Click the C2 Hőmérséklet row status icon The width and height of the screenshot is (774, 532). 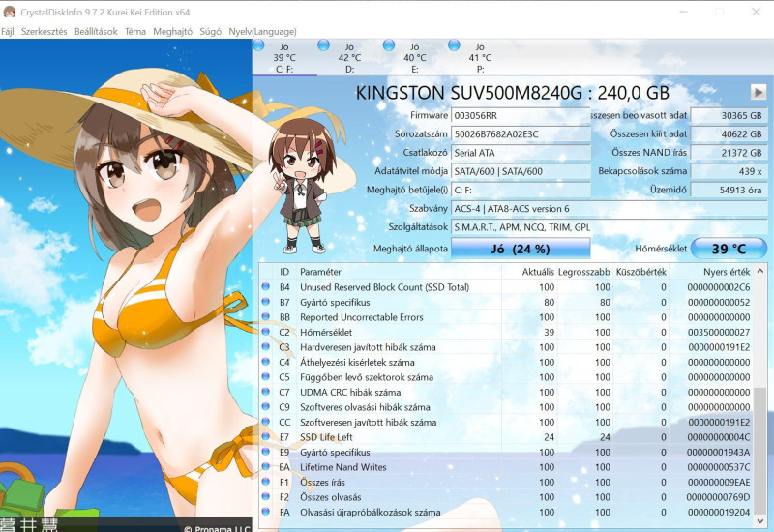[x=265, y=332]
